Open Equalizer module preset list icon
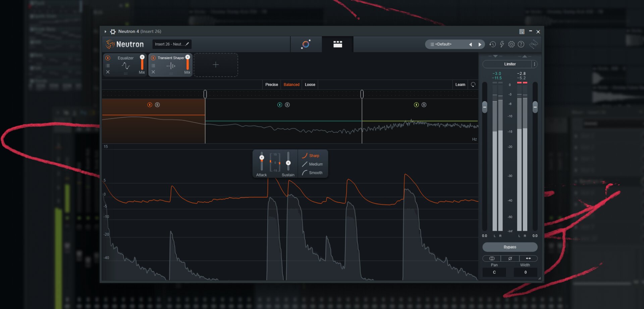This screenshot has width=644, height=309. click(x=108, y=65)
